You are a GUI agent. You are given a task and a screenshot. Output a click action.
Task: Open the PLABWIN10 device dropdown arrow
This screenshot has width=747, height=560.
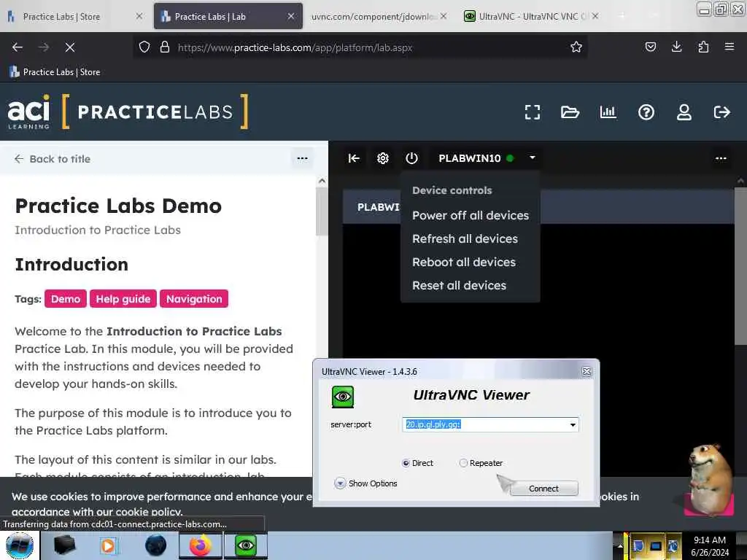(532, 157)
